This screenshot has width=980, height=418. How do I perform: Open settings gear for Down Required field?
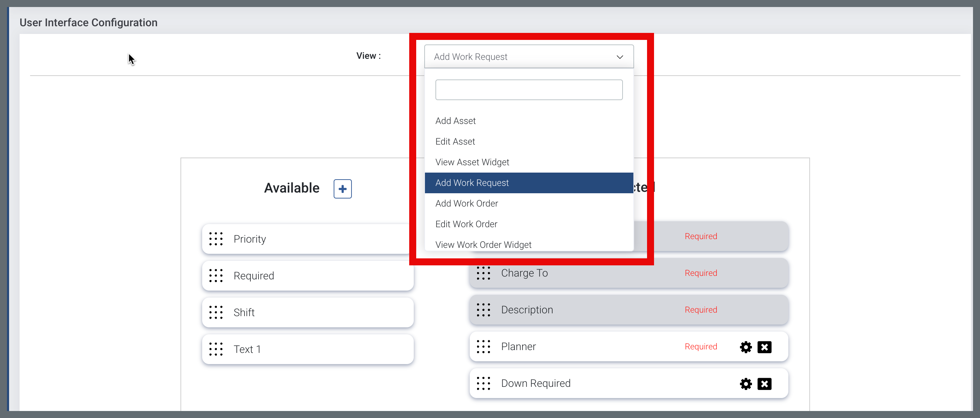tap(745, 384)
